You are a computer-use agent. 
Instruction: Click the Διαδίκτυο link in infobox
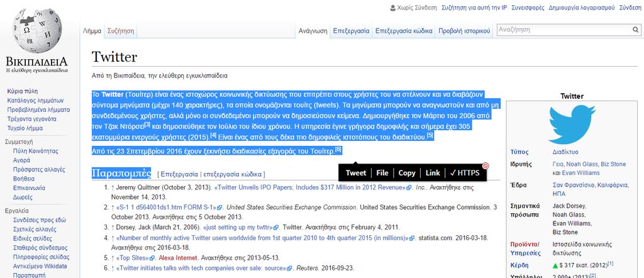click(565, 152)
